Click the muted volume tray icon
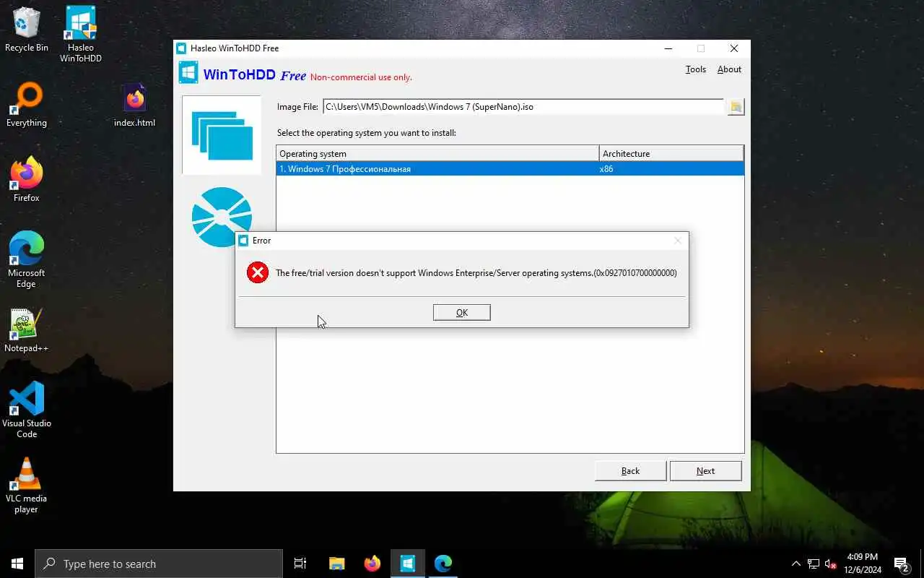This screenshot has height=578, width=924. point(830,564)
